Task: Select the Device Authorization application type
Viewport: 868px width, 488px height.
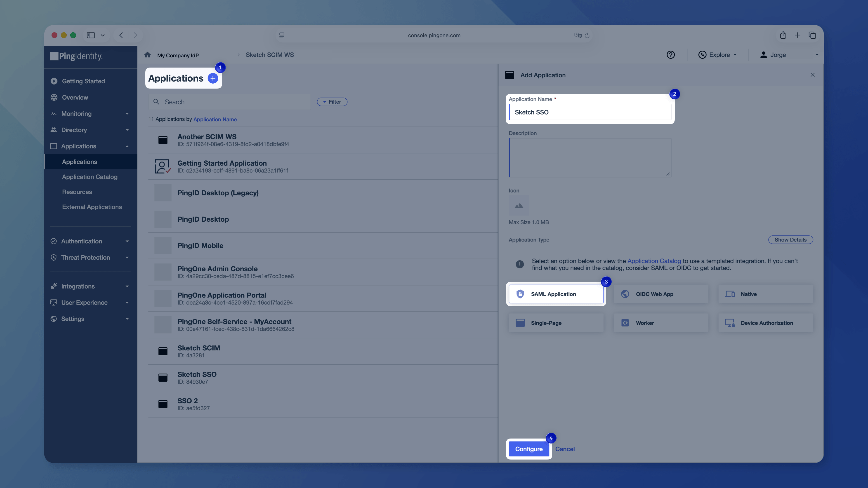Action: [766, 323]
